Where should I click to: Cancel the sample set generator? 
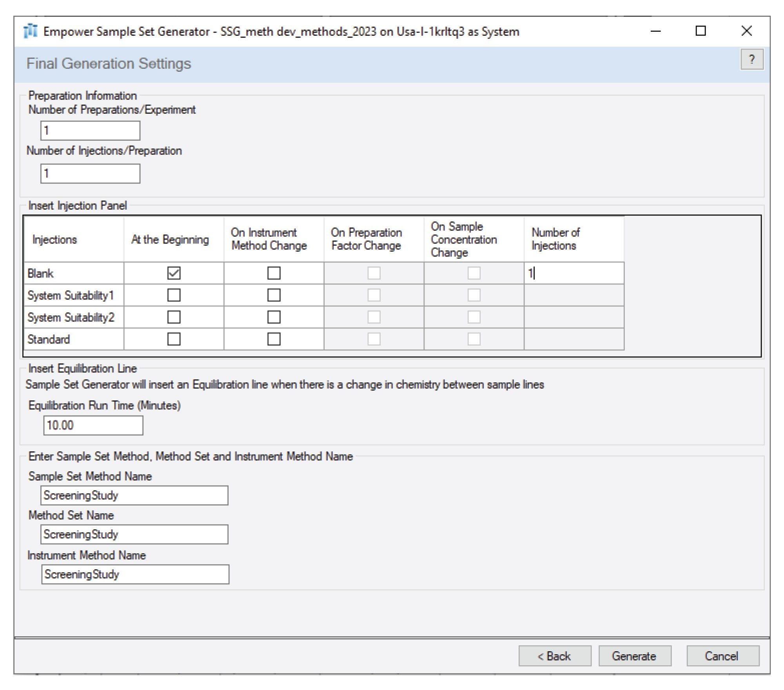pyautogui.click(x=722, y=656)
